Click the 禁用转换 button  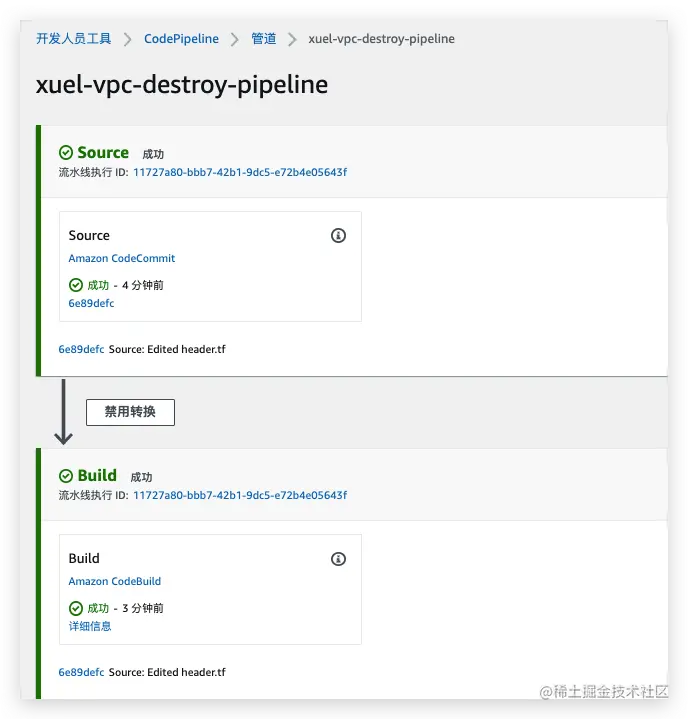(x=130, y=412)
